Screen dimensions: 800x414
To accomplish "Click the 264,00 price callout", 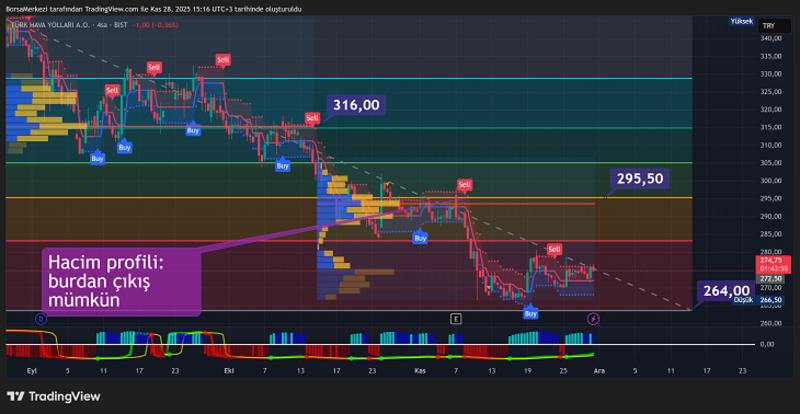I will 726,291.
